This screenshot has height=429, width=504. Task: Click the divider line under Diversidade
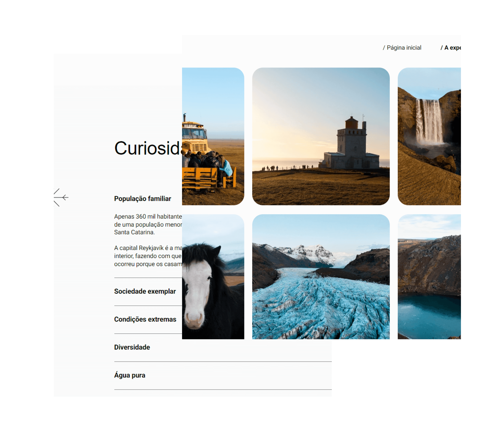223,362
